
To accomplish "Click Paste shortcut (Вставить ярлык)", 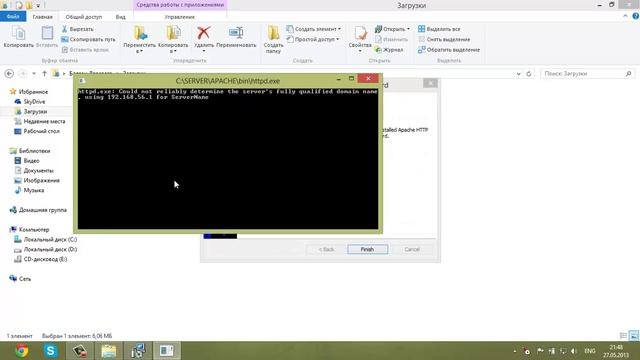I will [x=85, y=49].
